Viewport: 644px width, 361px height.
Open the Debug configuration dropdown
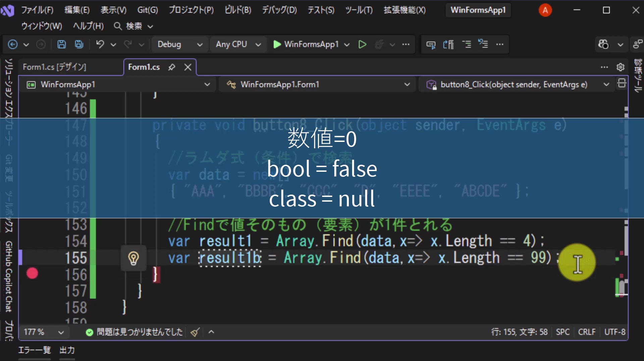point(180,44)
